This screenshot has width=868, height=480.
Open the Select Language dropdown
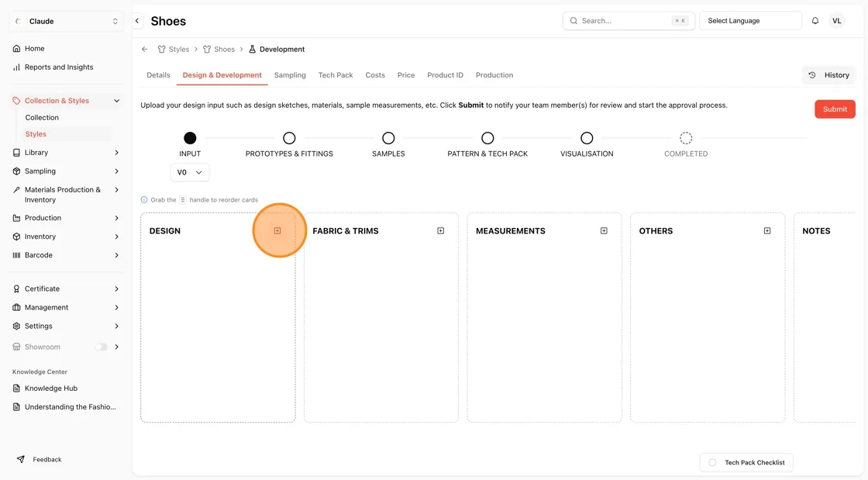[x=750, y=21]
